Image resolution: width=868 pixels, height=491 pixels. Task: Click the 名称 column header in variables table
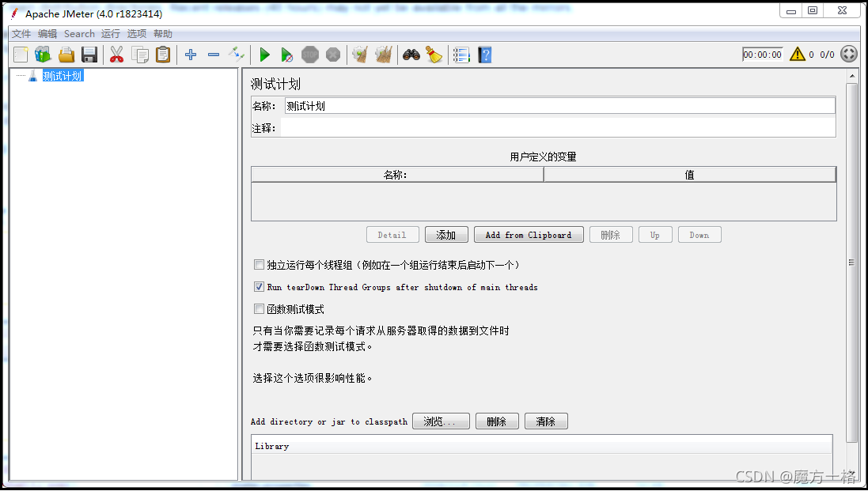point(397,175)
